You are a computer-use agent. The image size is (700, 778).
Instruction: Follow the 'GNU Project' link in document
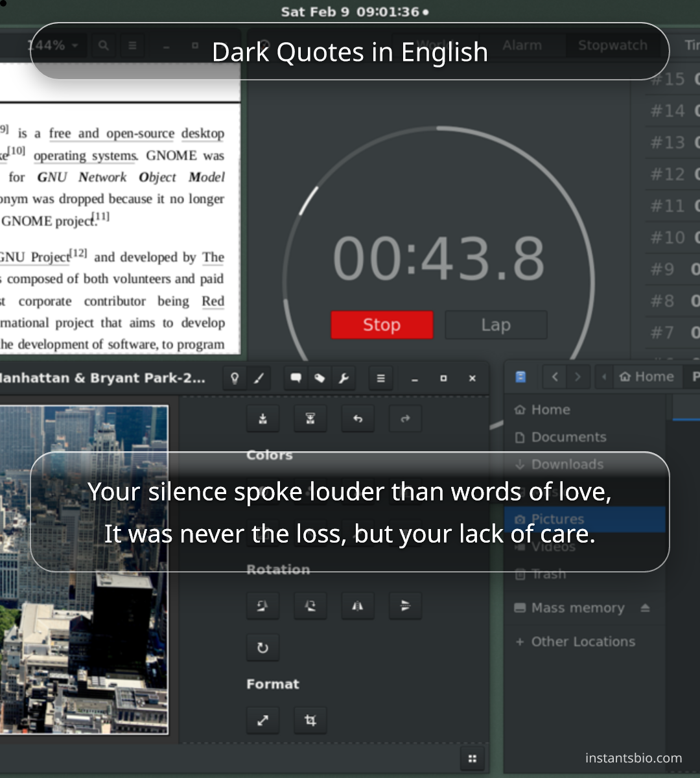(35, 257)
